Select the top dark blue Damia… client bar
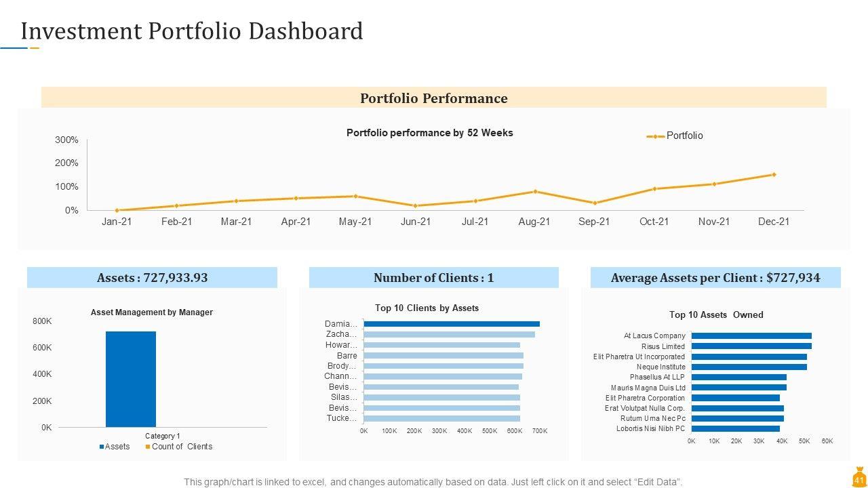 (452, 324)
